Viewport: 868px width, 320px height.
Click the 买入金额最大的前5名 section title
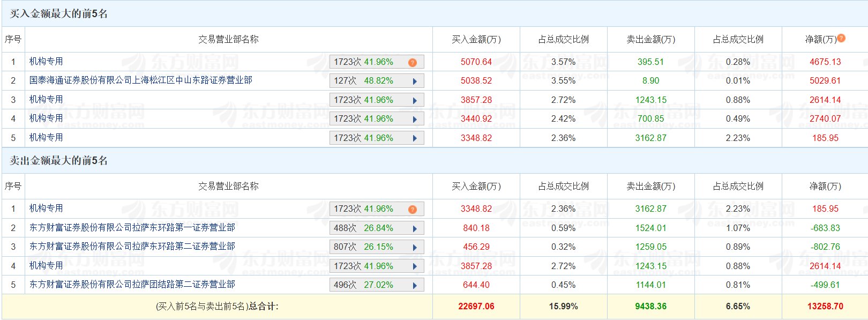(59, 14)
